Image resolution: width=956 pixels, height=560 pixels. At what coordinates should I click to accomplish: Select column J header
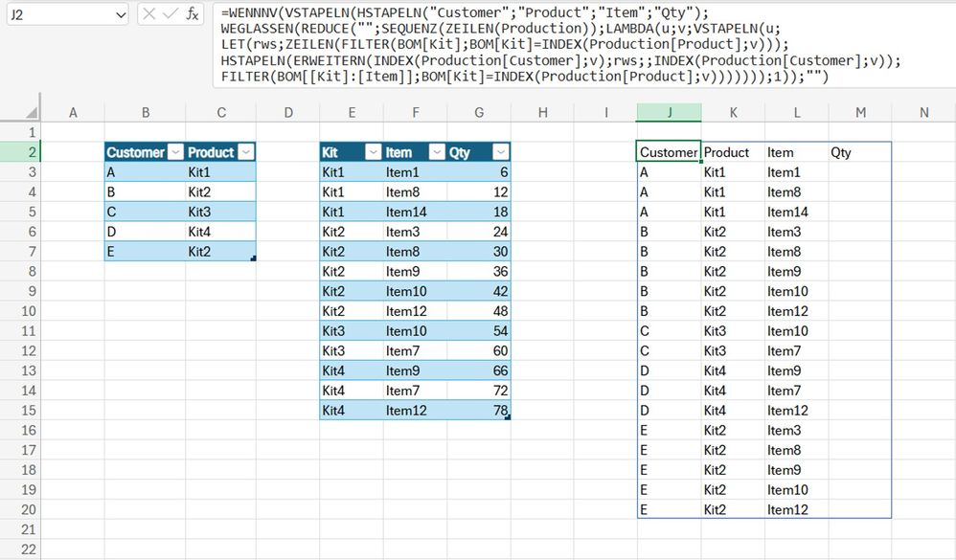click(x=670, y=113)
